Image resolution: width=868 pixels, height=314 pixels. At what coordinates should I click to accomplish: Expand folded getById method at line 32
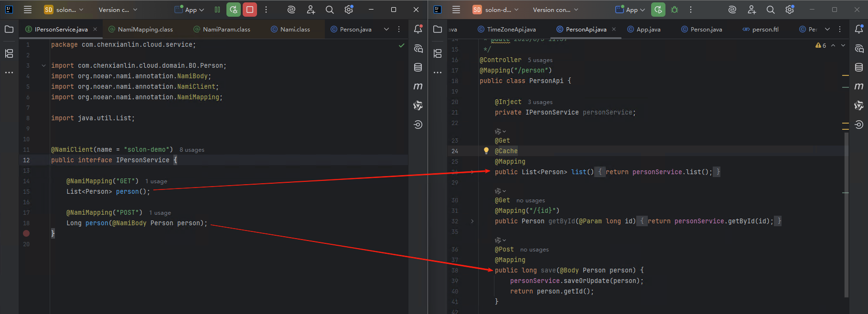(472, 221)
